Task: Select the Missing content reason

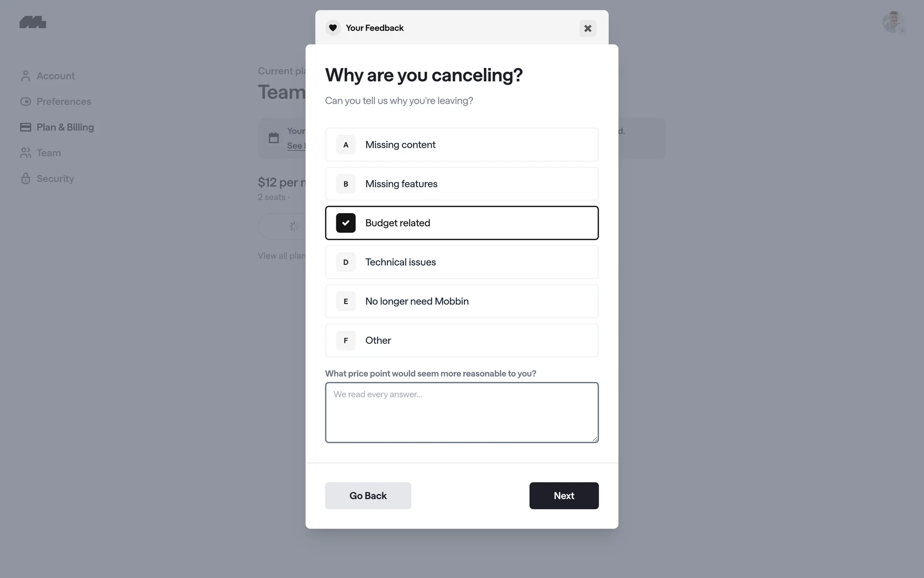Action: pos(462,144)
